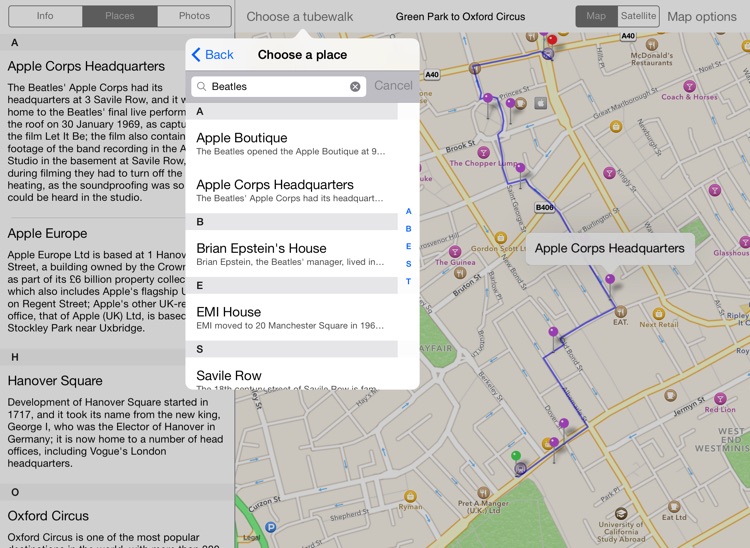Jump to index letter A
The width and height of the screenshot is (750, 548).
click(x=408, y=211)
